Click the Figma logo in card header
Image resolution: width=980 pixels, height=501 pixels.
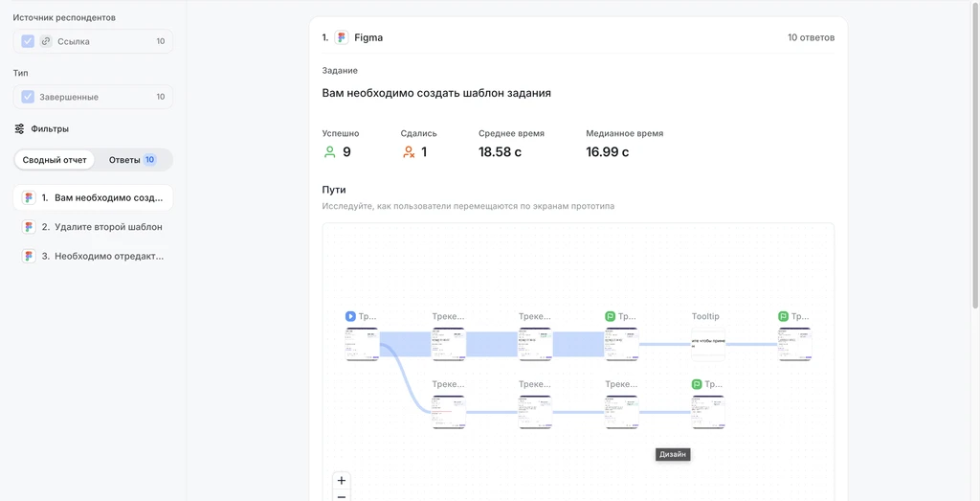pyautogui.click(x=342, y=37)
